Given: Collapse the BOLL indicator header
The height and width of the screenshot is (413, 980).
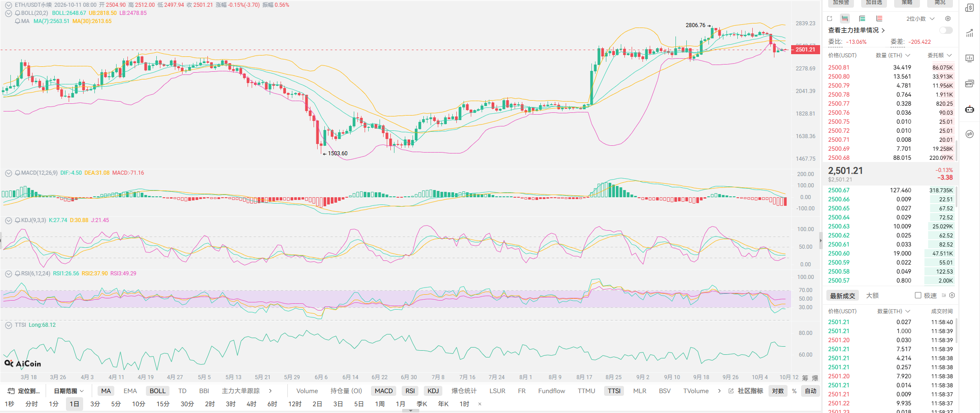Looking at the screenshot, I should click(8, 13).
